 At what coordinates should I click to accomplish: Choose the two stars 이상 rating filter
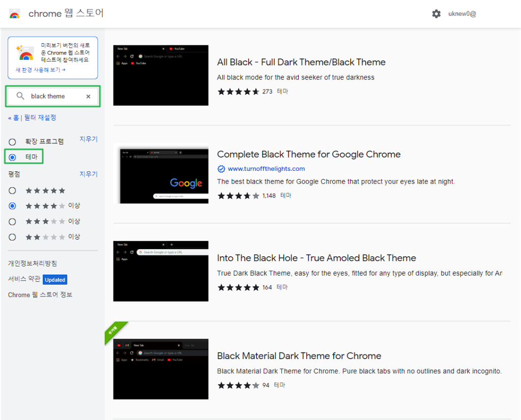tap(12, 237)
